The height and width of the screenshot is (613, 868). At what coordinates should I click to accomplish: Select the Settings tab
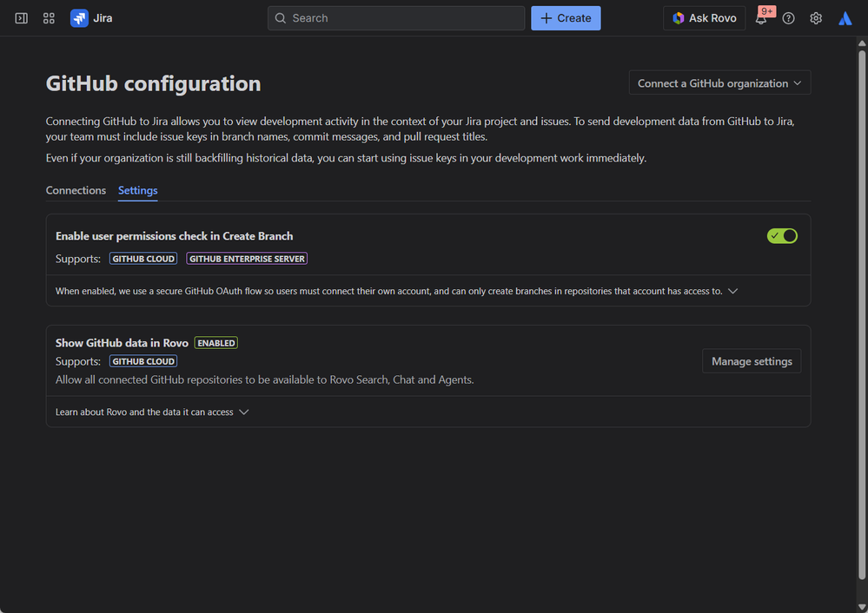(x=138, y=190)
